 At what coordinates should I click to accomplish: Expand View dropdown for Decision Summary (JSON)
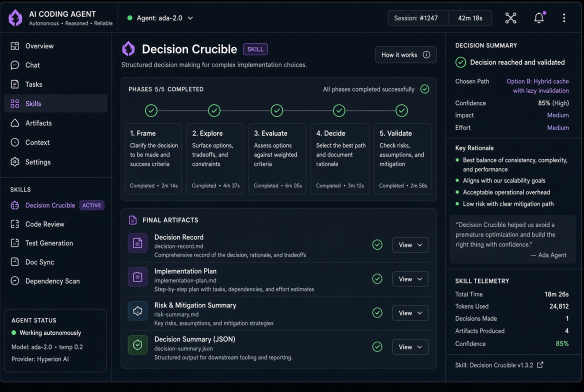point(410,347)
